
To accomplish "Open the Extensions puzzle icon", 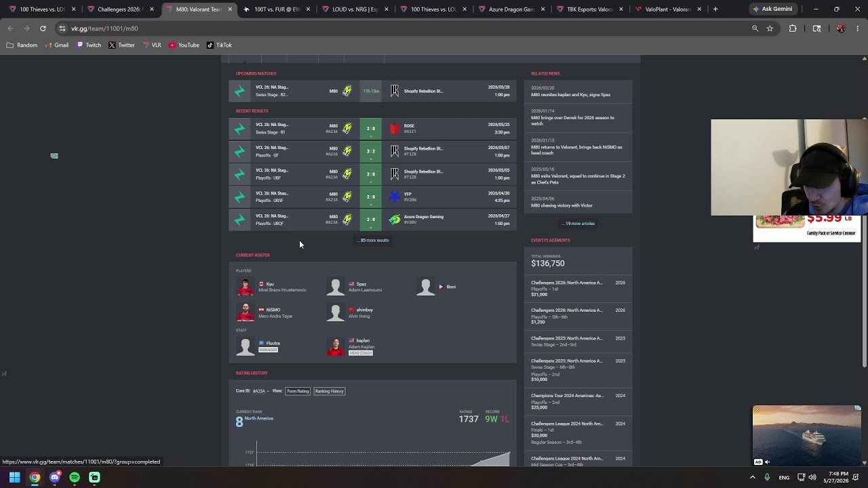I will pos(793,28).
